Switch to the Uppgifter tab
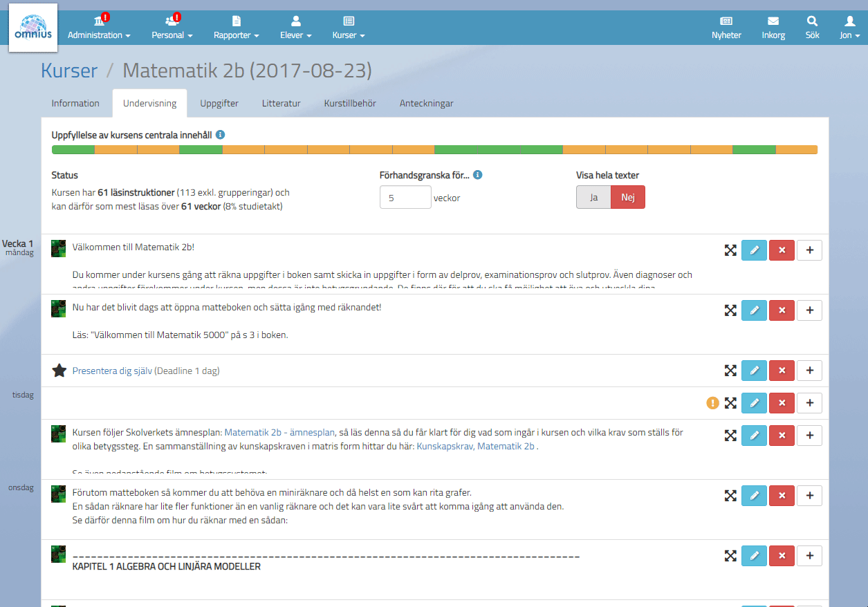868x607 pixels. (219, 104)
